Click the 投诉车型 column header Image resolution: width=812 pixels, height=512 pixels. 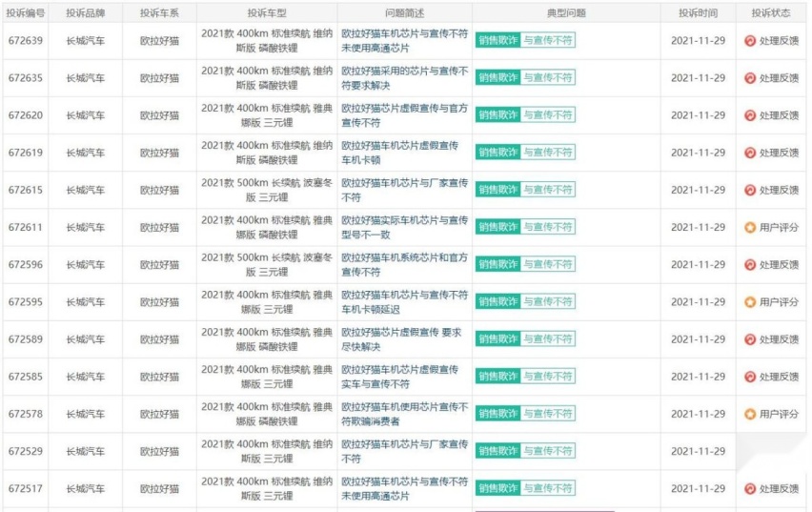tap(267, 13)
